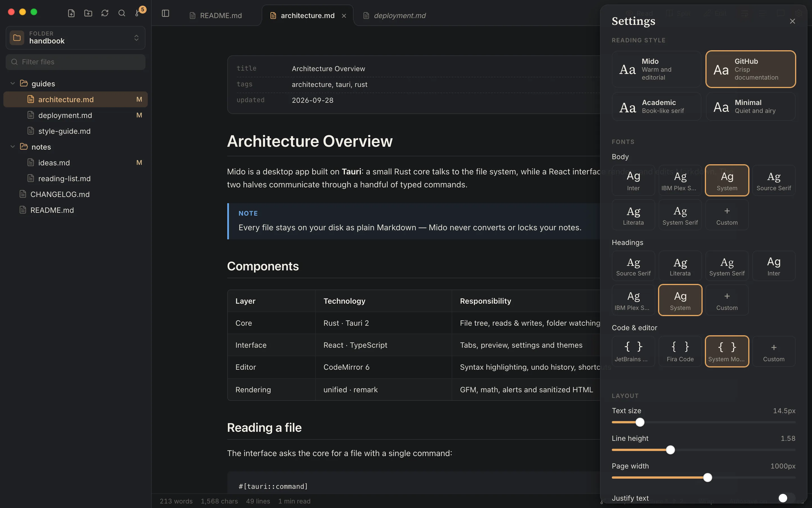This screenshot has width=812, height=508.
Task: Set body font to Source Serif
Action: (x=774, y=180)
